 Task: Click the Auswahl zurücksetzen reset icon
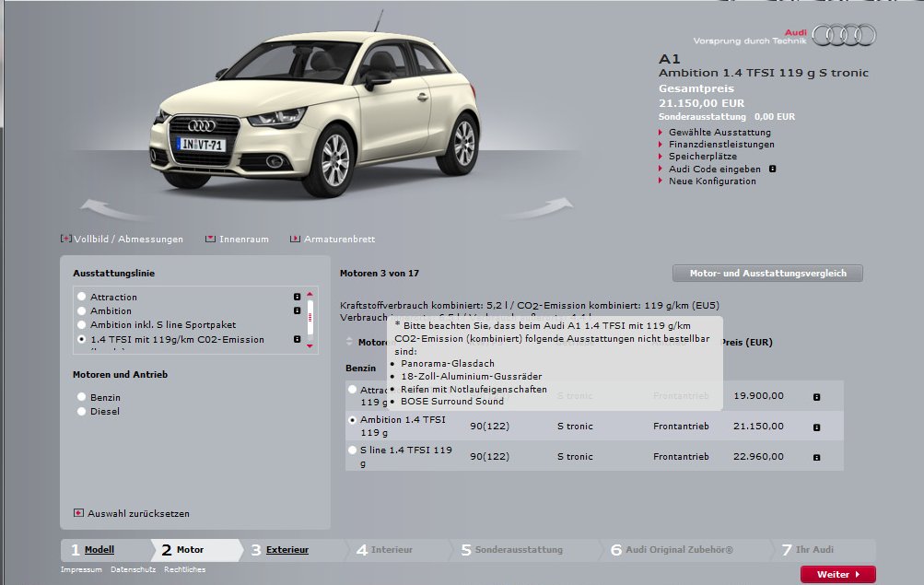[78, 513]
